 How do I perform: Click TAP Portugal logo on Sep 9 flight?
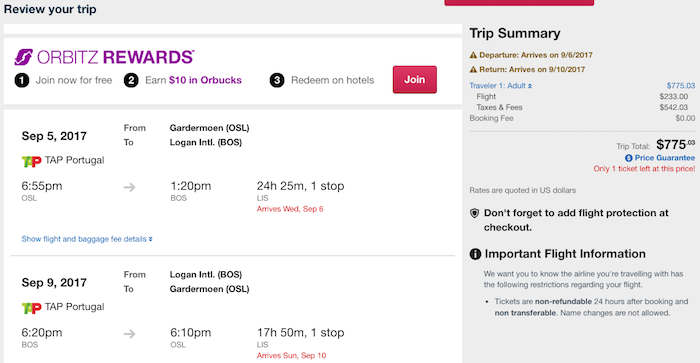[31, 308]
